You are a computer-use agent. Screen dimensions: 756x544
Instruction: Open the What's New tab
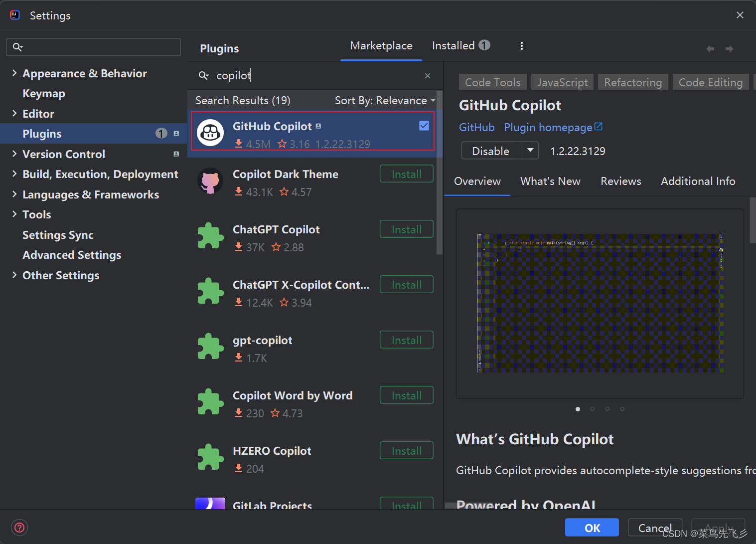[550, 181]
